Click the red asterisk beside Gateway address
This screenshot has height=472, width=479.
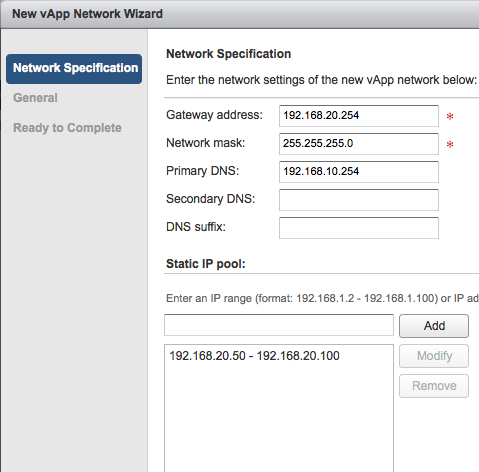450,116
